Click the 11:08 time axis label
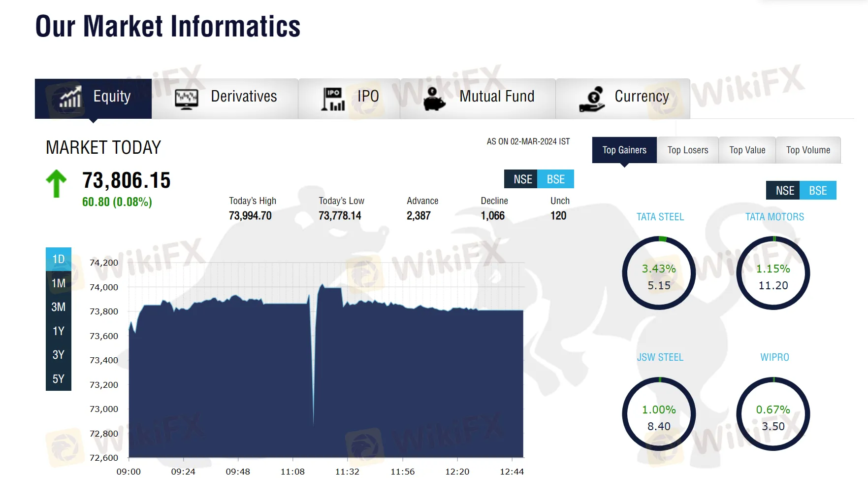Image resolution: width=868 pixels, height=478 pixels. [x=292, y=472]
